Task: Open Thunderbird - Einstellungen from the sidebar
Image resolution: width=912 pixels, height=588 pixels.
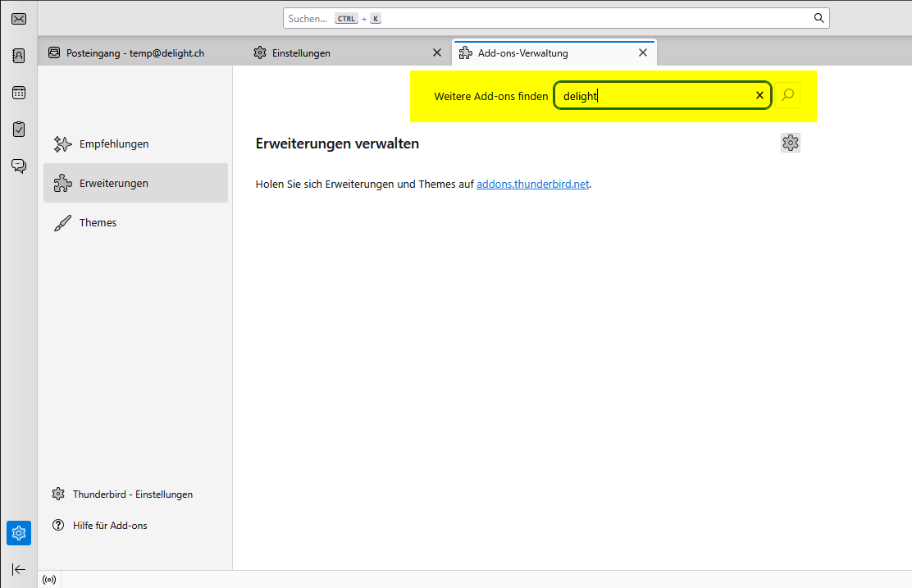Action: click(x=132, y=494)
